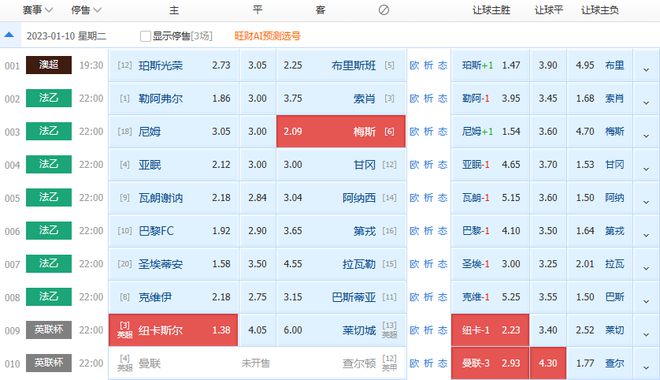Open 析 analysis link for row 010
This screenshot has width=660, height=380.
pyautogui.click(x=428, y=363)
